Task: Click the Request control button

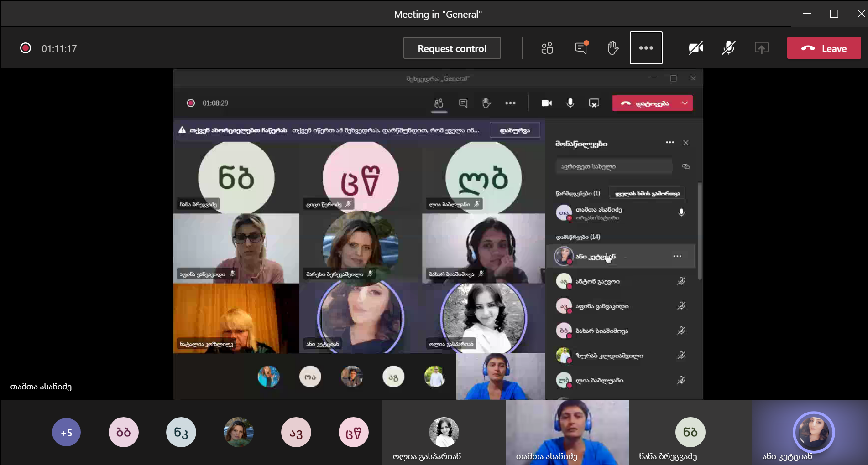Action: tap(452, 48)
